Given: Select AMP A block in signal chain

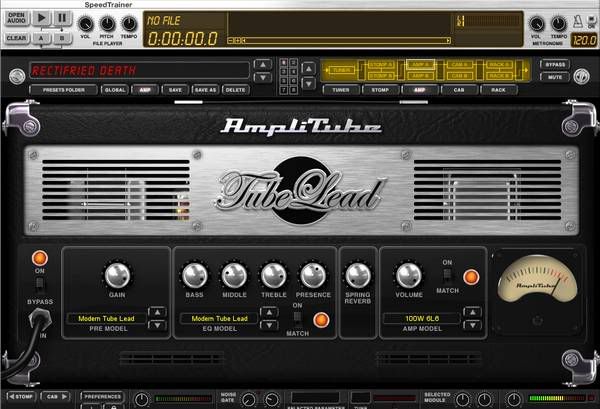Looking at the screenshot, I should click(x=420, y=65).
